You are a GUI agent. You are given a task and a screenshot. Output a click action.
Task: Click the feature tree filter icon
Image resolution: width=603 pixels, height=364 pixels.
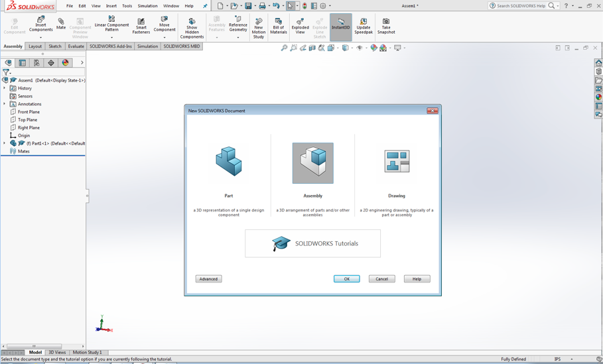point(6,72)
